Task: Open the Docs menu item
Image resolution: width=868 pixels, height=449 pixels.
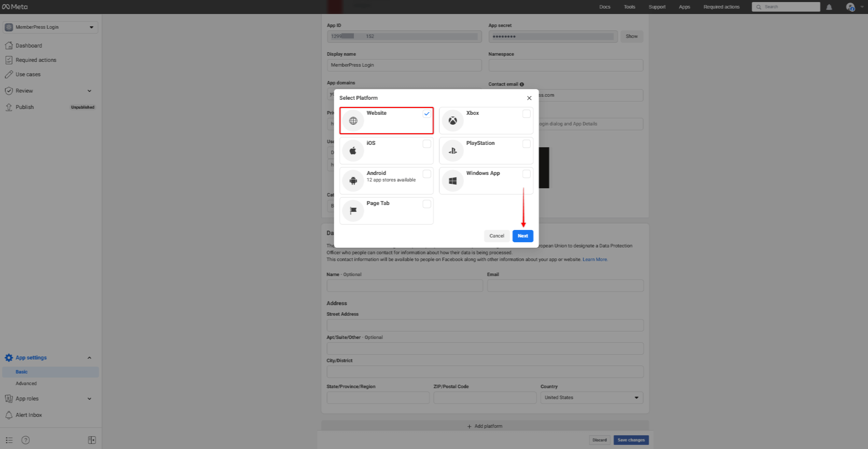Action: (x=604, y=6)
